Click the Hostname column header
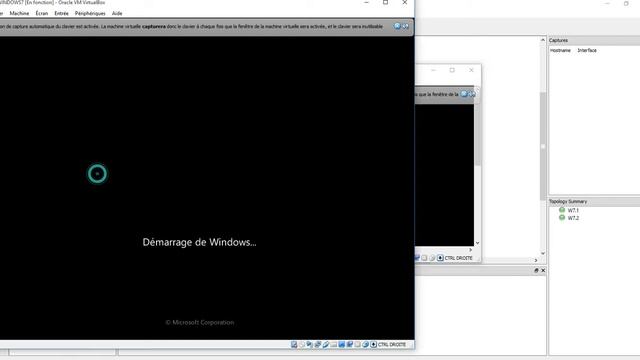The image size is (640, 360). (x=560, y=50)
